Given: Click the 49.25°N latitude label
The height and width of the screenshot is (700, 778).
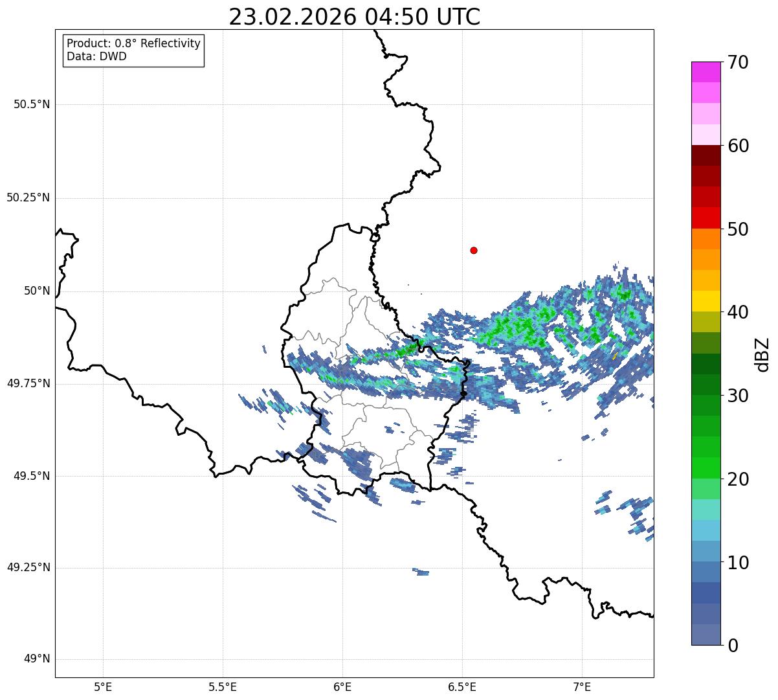Looking at the screenshot, I should 28,567.
